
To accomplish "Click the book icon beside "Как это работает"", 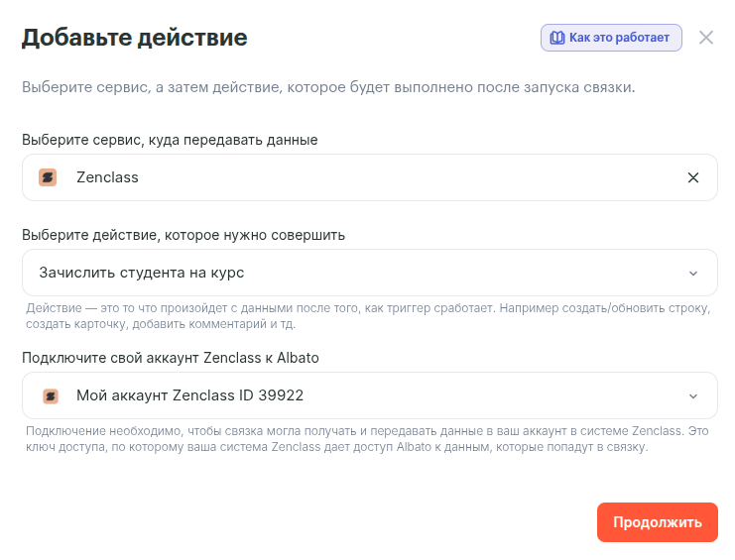I will point(557,38).
